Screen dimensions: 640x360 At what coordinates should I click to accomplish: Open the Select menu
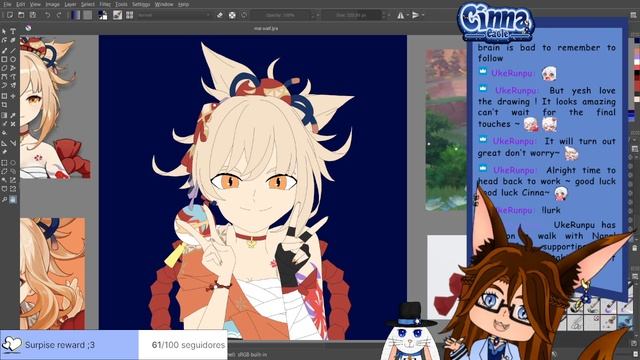[x=87, y=4]
